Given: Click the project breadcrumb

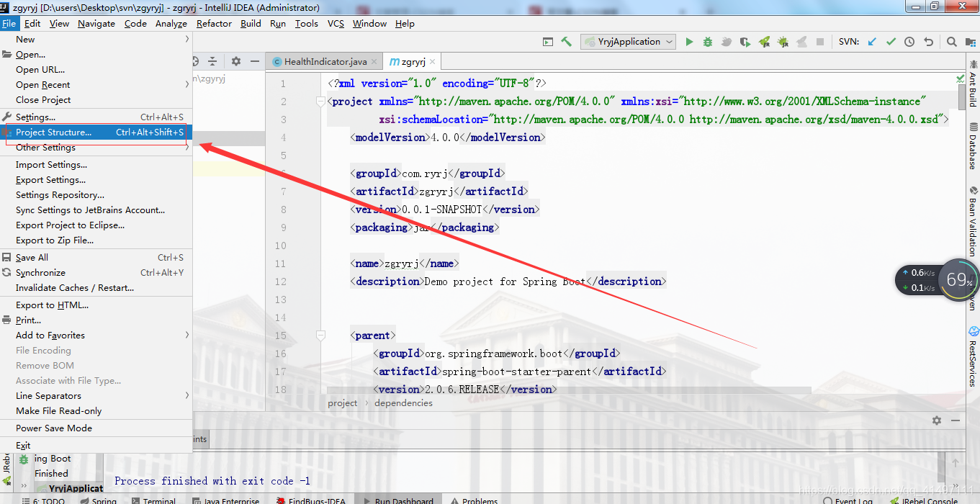Looking at the screenshot, I should (343, 403).
